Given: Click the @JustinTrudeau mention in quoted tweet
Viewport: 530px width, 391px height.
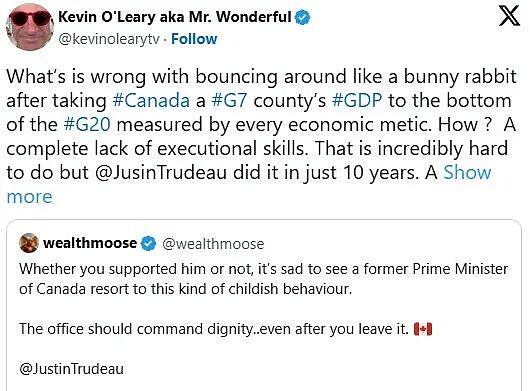Looking at the screenshot, I should 72,369.
